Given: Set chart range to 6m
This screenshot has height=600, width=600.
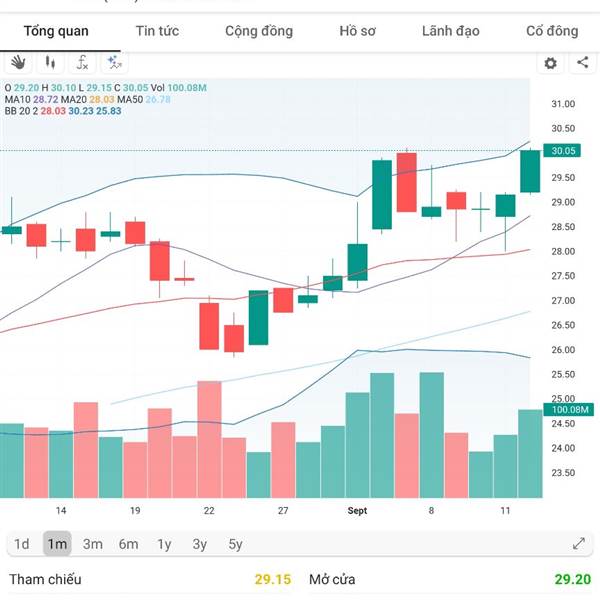Looking at the screenshot, I should pos(128,544).
